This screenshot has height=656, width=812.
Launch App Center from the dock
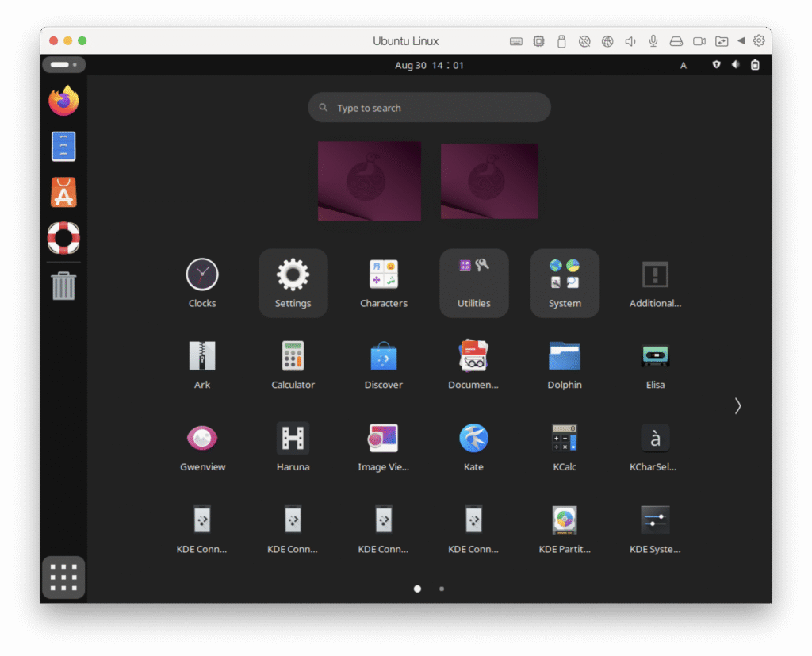(x=63, y=192)
